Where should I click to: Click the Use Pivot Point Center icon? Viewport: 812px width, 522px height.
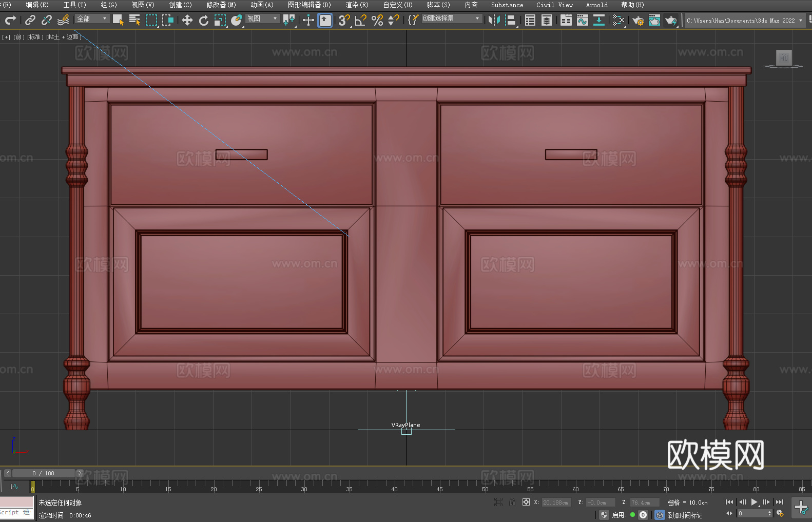(x=289, y=20)
